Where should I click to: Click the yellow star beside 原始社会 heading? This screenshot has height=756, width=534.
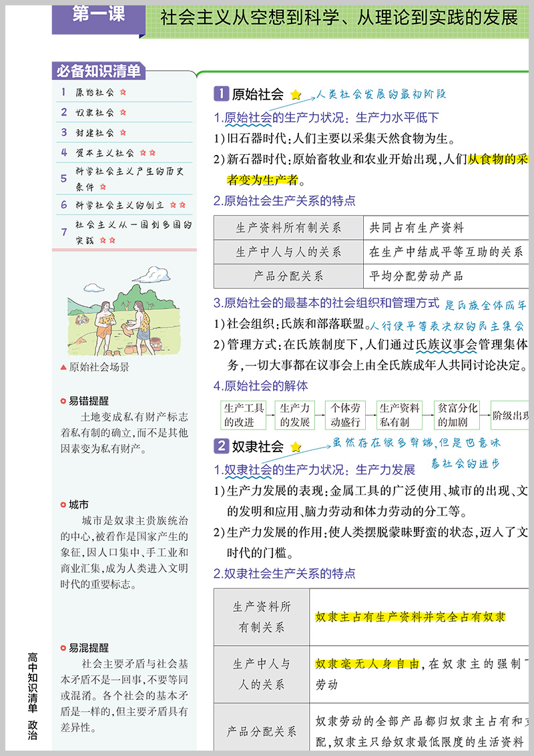tap(296, 96)
